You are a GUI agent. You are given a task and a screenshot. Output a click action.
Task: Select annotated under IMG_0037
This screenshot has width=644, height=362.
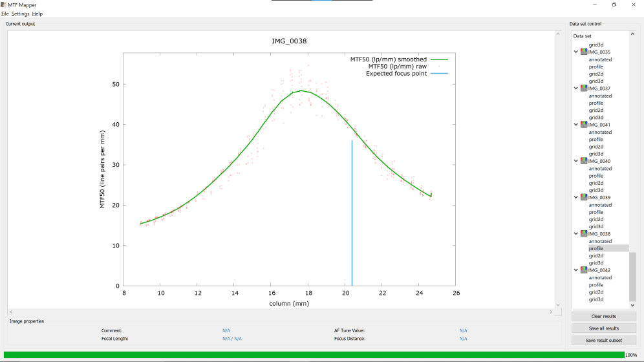point(600,96)
